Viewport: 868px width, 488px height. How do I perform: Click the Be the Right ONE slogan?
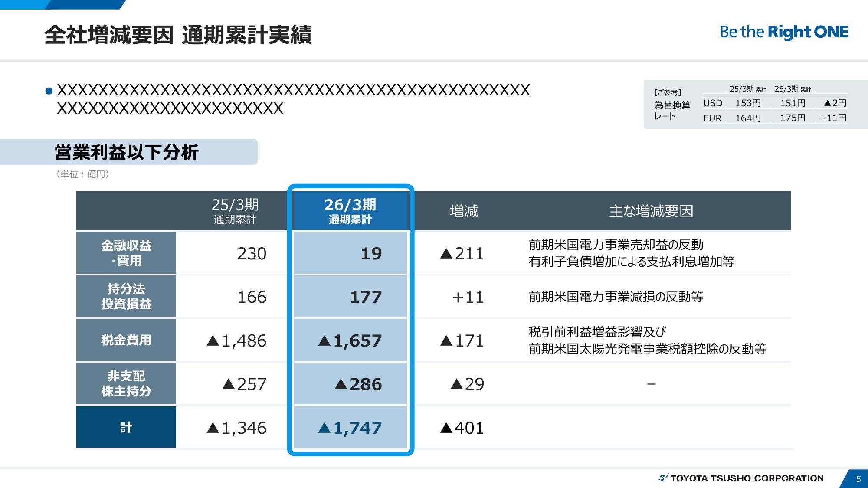(x=784, y=32)
